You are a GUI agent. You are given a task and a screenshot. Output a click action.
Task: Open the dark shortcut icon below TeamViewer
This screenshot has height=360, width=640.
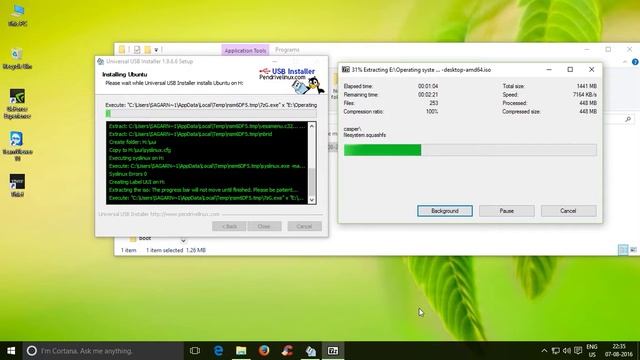pos(17,185)
